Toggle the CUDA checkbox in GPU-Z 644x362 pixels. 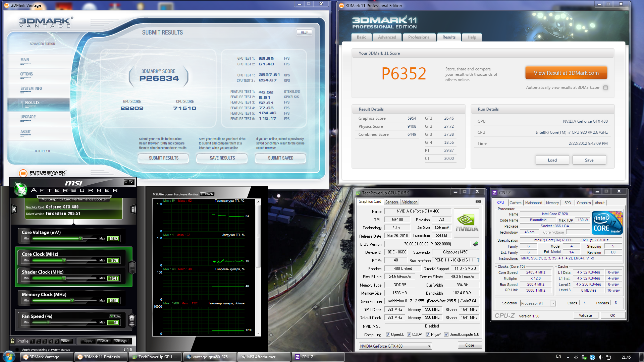409,335
